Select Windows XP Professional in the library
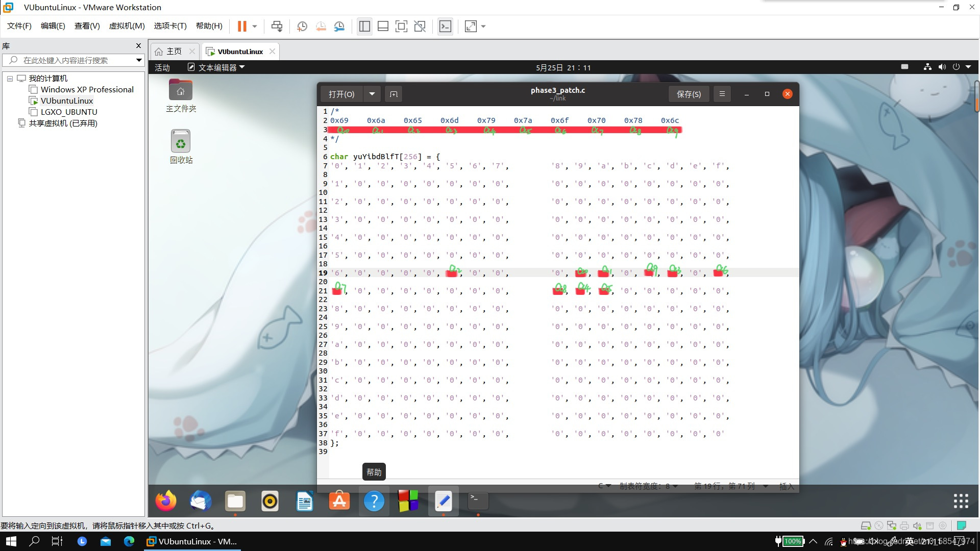The image size is (980, 551). 87,89
